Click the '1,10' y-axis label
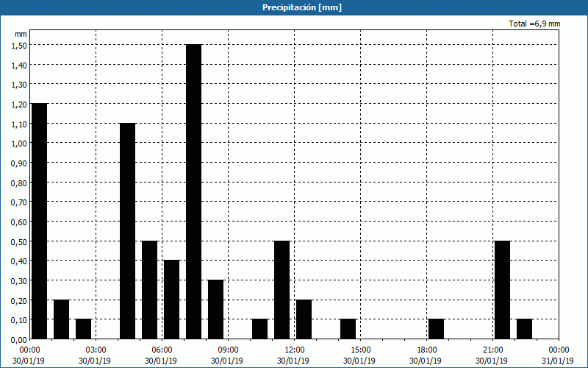This screenshot has height=368, width=588. (x=19, y=124)
